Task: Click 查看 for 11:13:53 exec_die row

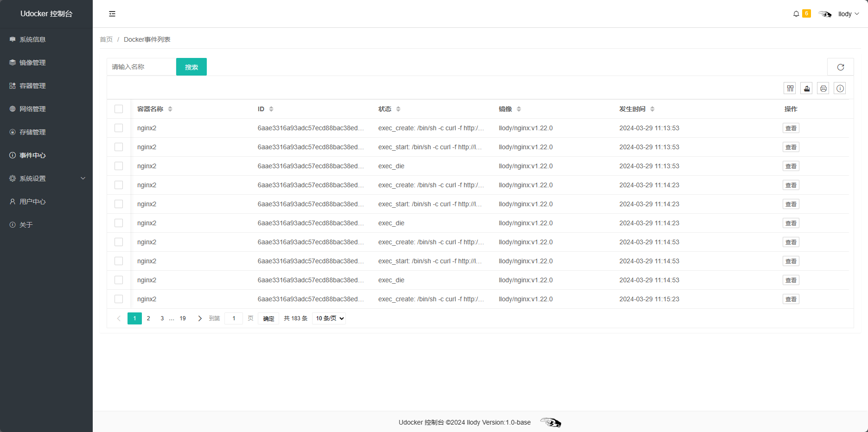Action: (791, 166)
